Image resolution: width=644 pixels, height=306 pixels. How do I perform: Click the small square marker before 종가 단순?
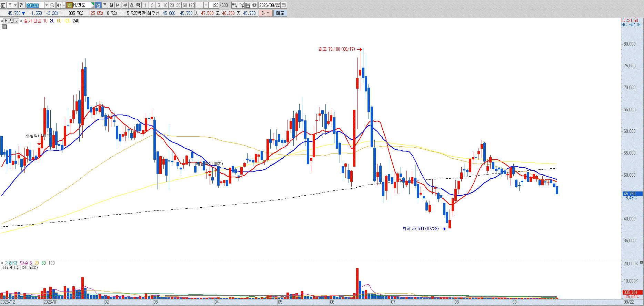(21, 21)
